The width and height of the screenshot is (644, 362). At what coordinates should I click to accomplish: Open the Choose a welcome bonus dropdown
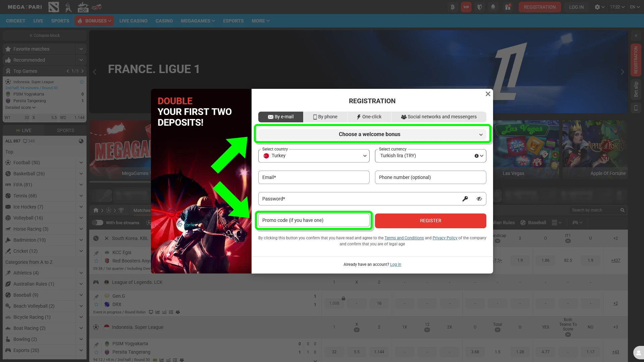(x=372, y=134)
